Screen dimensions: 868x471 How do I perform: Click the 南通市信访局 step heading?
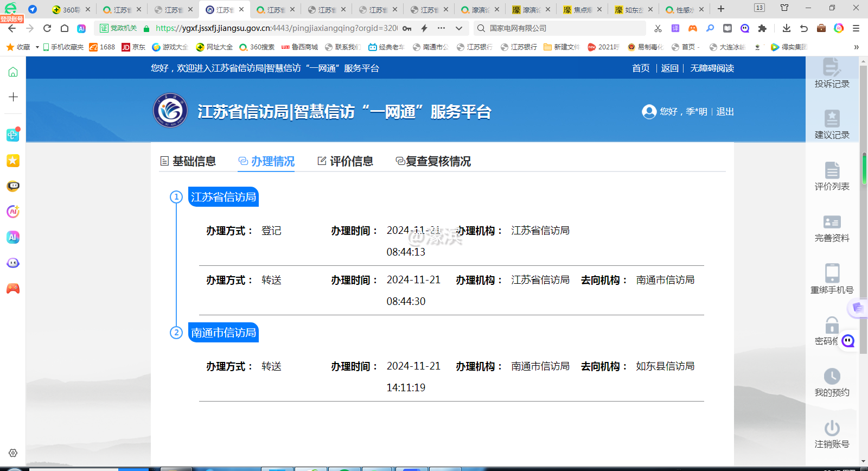tap(224, 333)
